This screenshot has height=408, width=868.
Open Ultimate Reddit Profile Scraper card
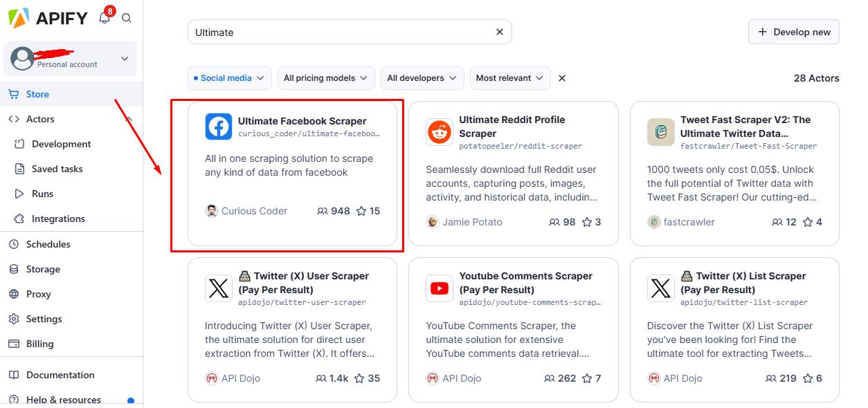point(513,174)
